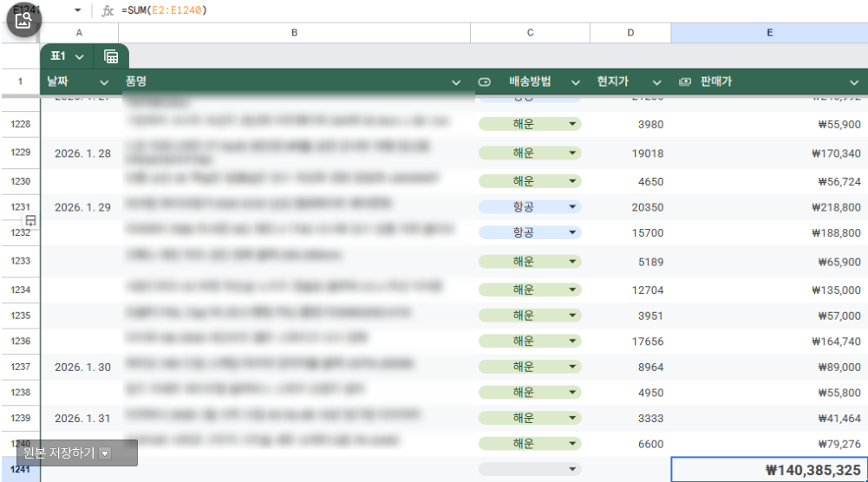Open the 현지가 column filter arrow
Image resolution: width=868 pixels, height=482 pixels.
[656, 82]
